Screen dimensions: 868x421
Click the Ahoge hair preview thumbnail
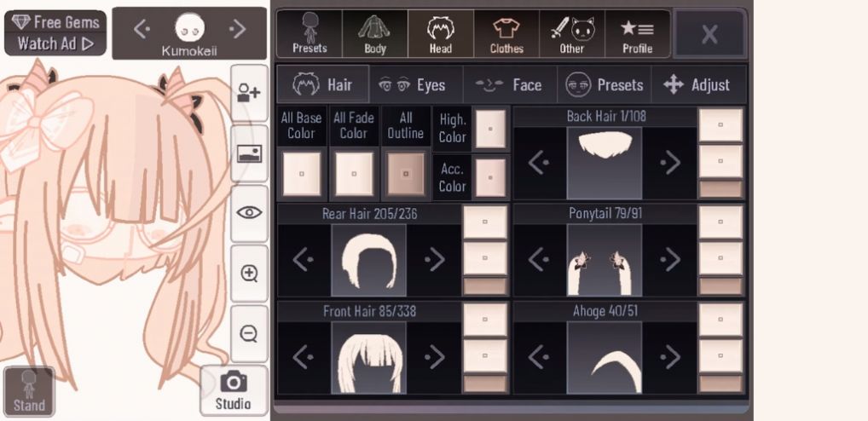604,357
